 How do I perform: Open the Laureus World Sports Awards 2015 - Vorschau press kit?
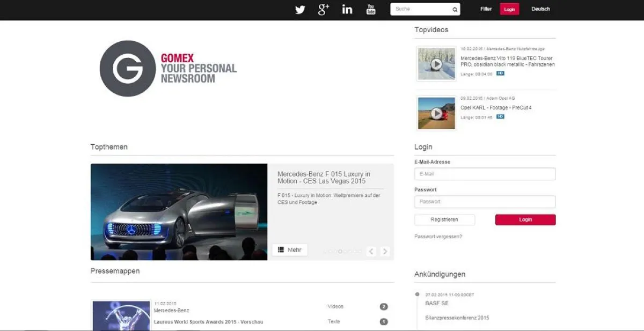(208, 322)
